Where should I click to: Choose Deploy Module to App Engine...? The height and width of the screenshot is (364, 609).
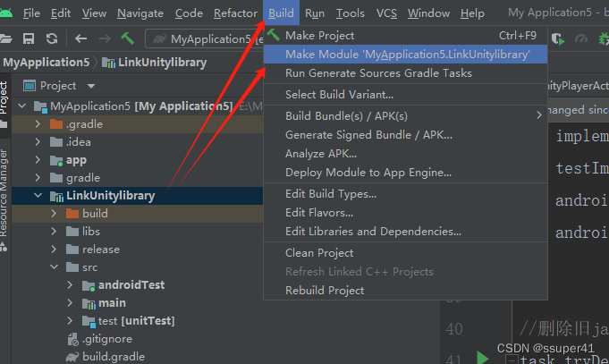click(x=405, y=172)
